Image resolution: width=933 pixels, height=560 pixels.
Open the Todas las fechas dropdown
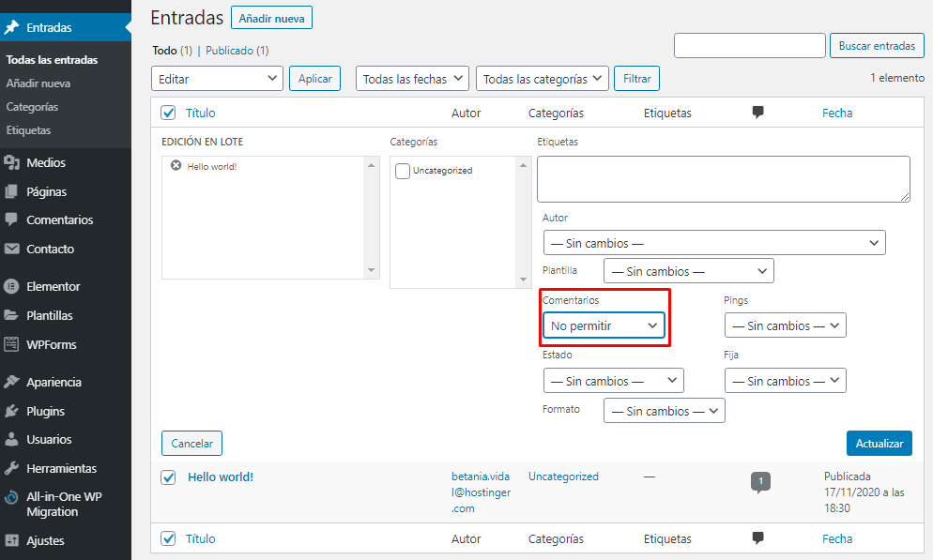click(x=412, y=79)
